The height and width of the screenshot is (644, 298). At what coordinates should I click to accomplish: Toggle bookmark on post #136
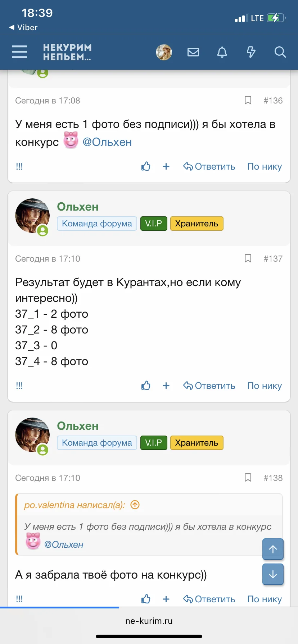(x=248, y=101)
